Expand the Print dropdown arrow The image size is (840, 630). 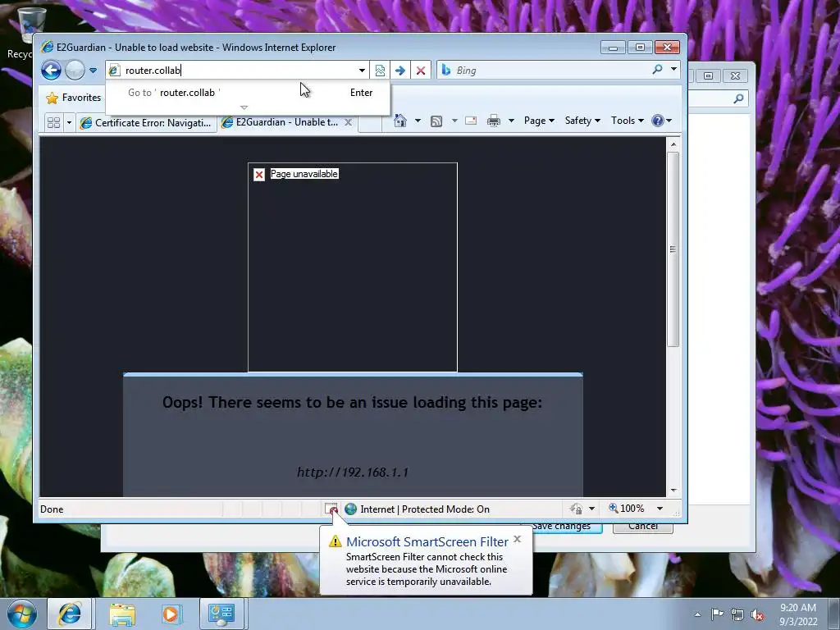[x=511, y=121]
